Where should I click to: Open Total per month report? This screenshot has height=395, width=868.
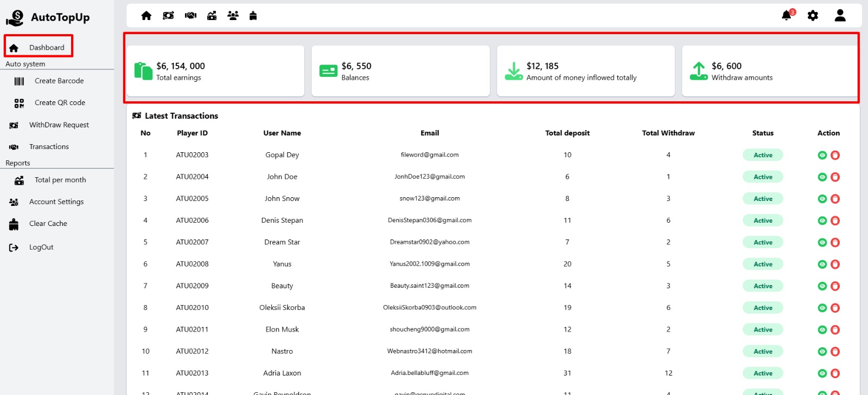coord(60,180)
